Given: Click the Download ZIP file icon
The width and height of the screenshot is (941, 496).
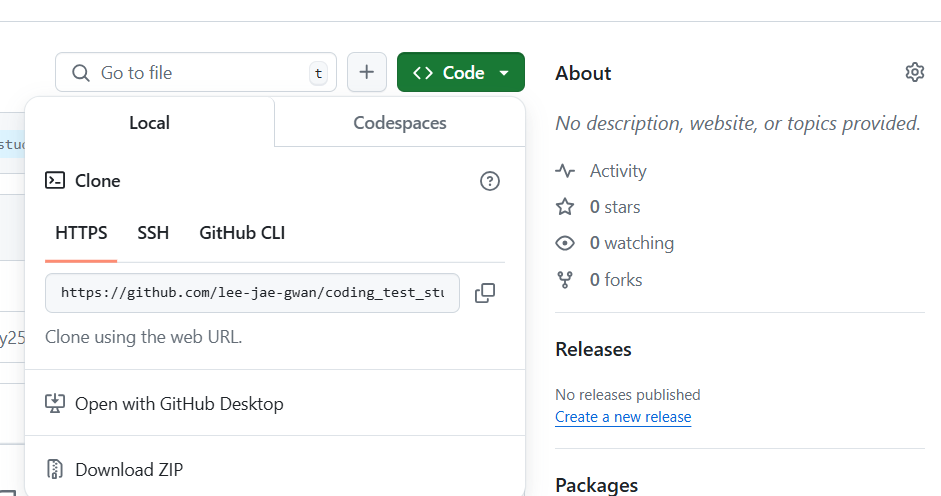Looking at the screenshot, I should [56, 469].
